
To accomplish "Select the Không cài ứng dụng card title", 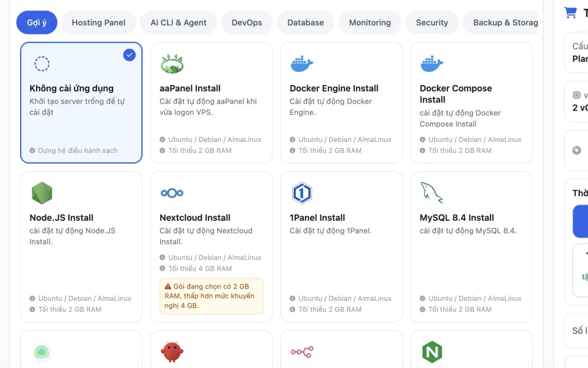I will (x=72, y=88).
